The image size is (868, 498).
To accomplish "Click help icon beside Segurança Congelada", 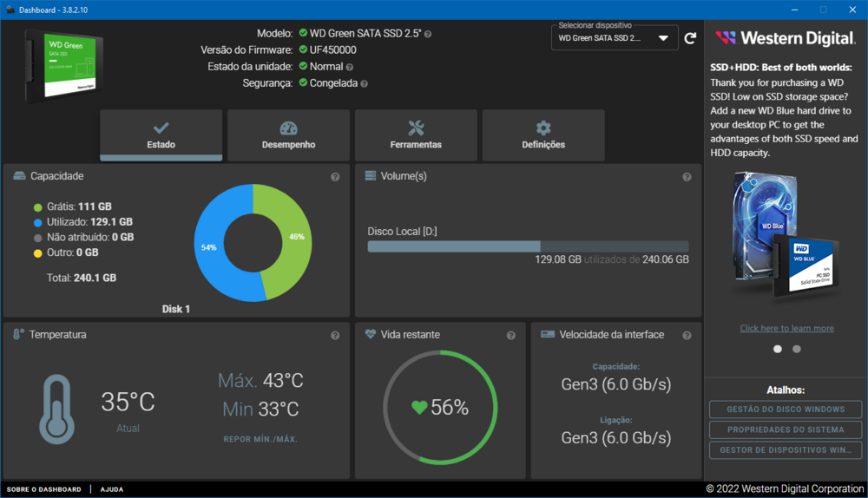I will tap(364, 83).
